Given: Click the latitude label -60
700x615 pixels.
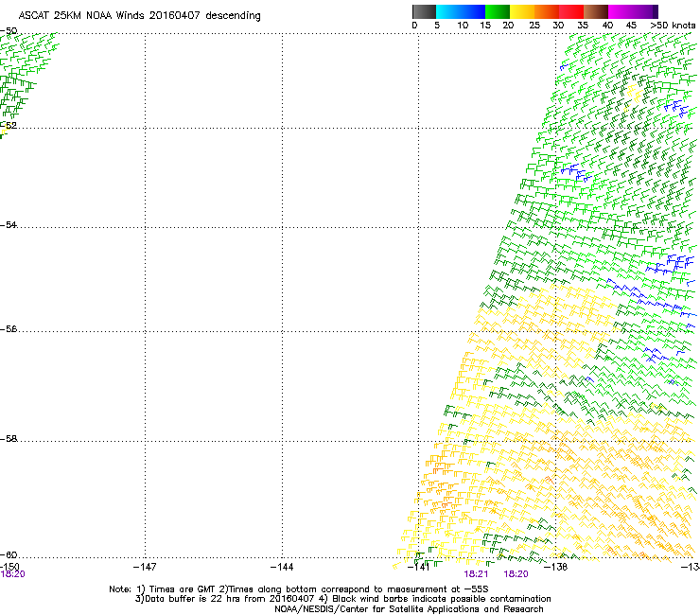Looking at the screenshot, I should 9,554.
